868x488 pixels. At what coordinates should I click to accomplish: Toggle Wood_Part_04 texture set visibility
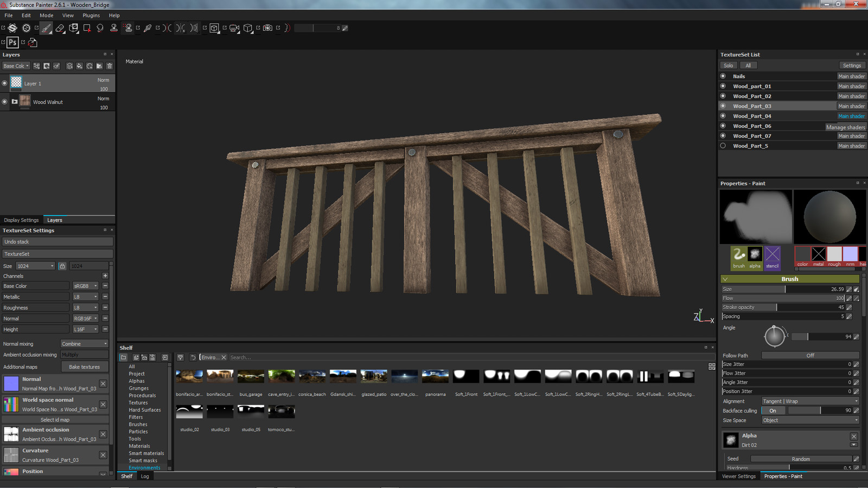[x=723, y=116]
